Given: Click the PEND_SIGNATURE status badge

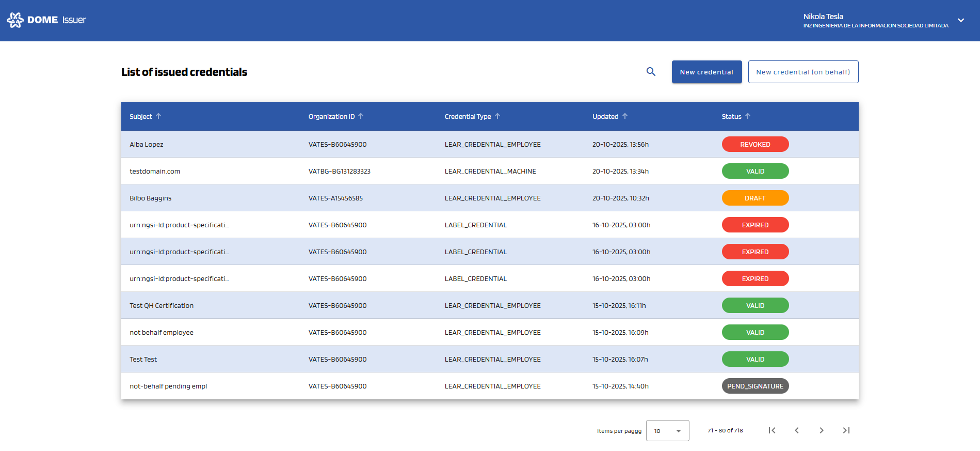Looking at the screenshot, I should point(755,386).
